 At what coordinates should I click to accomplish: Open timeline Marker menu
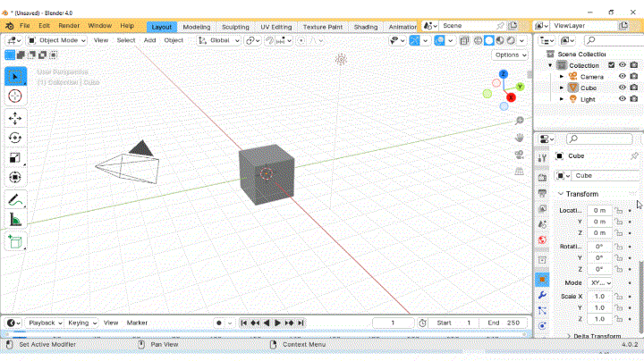click(137, 323)
